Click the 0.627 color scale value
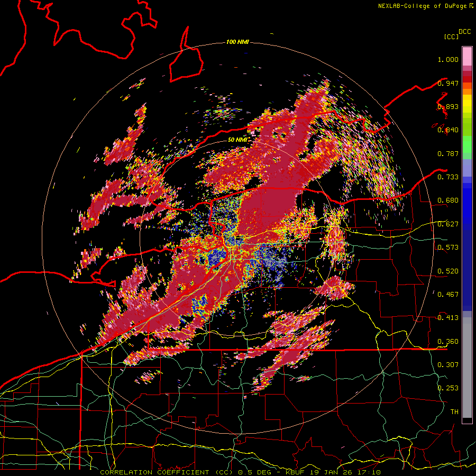 [x=448, y=224]
